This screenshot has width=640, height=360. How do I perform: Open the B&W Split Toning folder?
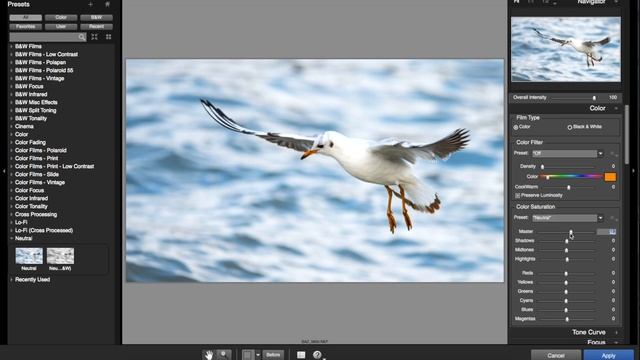[36, 110]
